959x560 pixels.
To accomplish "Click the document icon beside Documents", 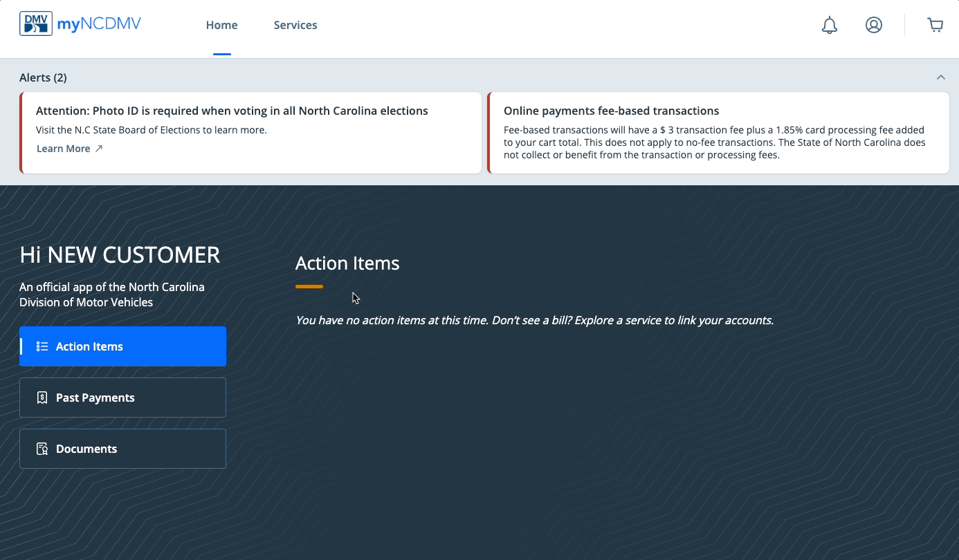I will (x=42, y=449).
